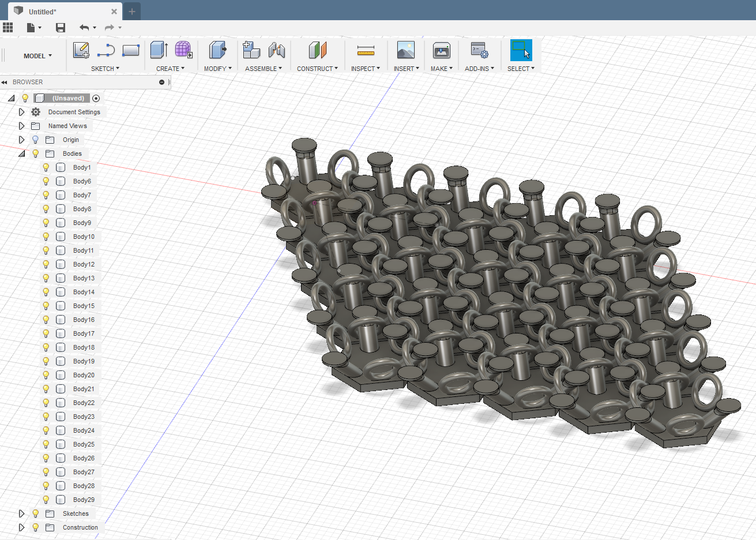Click the Create Form icon

pyautogui.click(x=183, y=50)
